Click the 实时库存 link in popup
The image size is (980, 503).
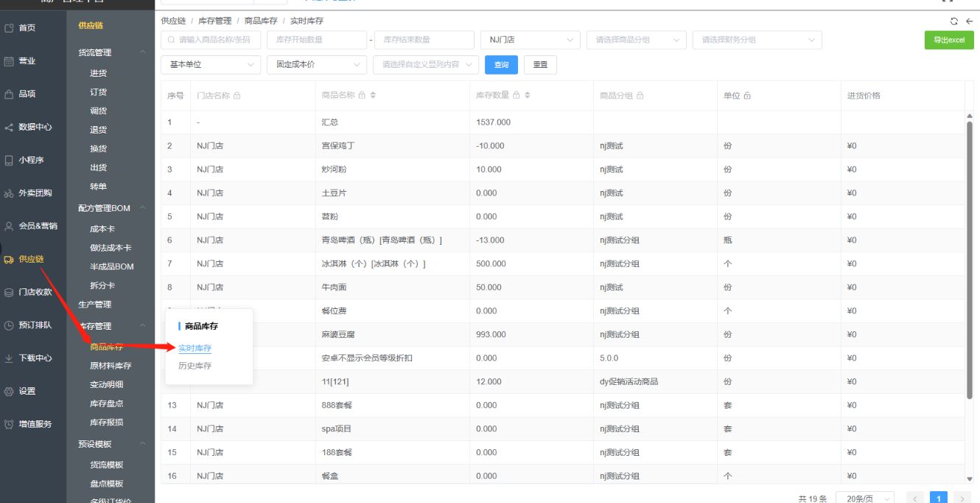(195, 348)
